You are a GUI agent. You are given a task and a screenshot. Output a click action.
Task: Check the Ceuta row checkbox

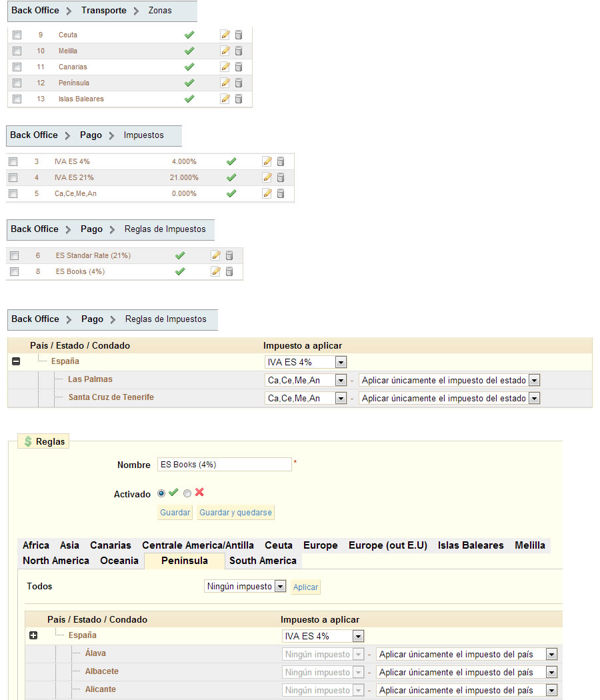pos(17,35)
